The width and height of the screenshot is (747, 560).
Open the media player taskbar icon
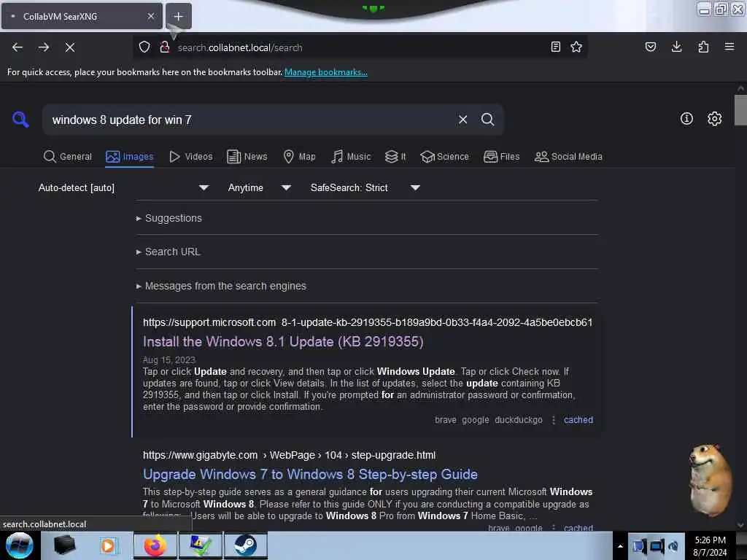(108, 545)
